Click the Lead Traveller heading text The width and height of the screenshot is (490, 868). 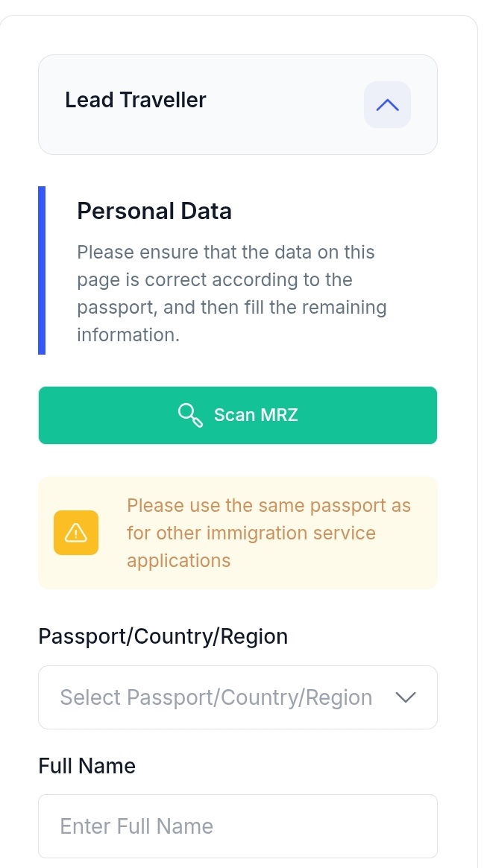[x=136, y=100]
